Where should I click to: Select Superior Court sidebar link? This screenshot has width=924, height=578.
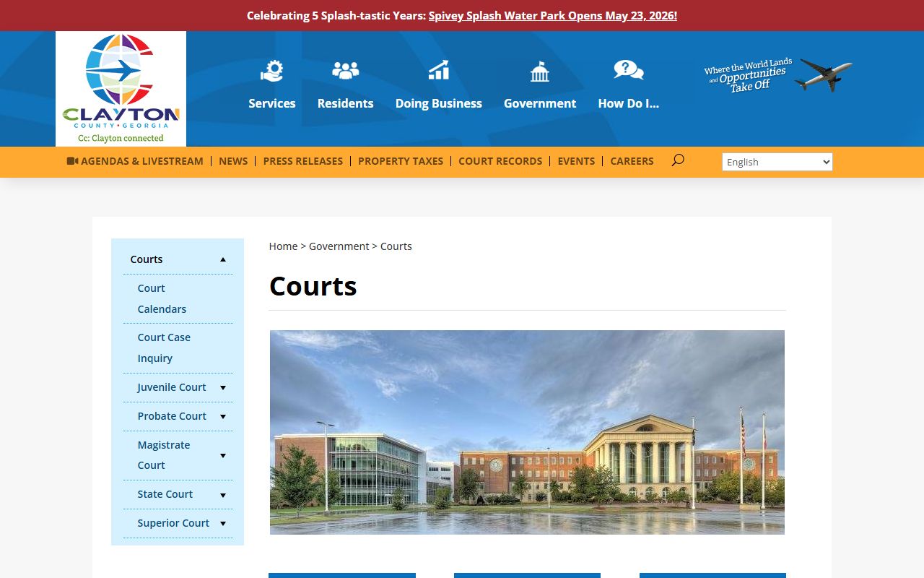tap(173, 523)
